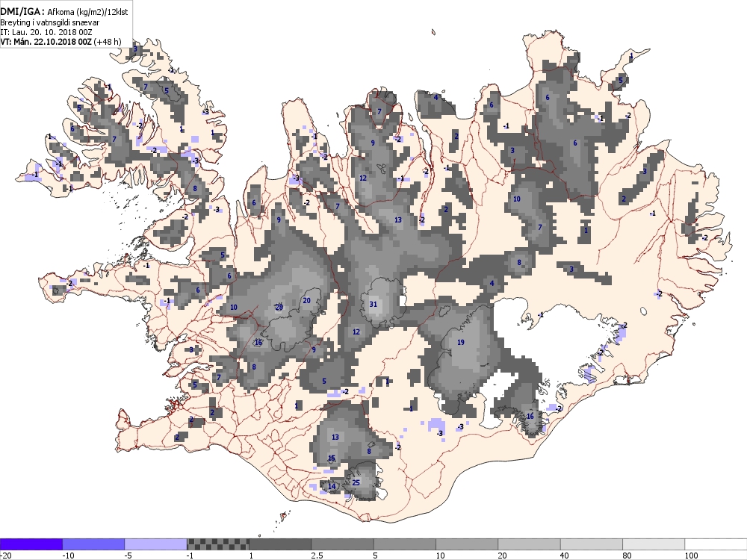Pick the gray legend swatch between 5 and 10
This screenshot has width=747, height=560.
[x=405, y=544]
